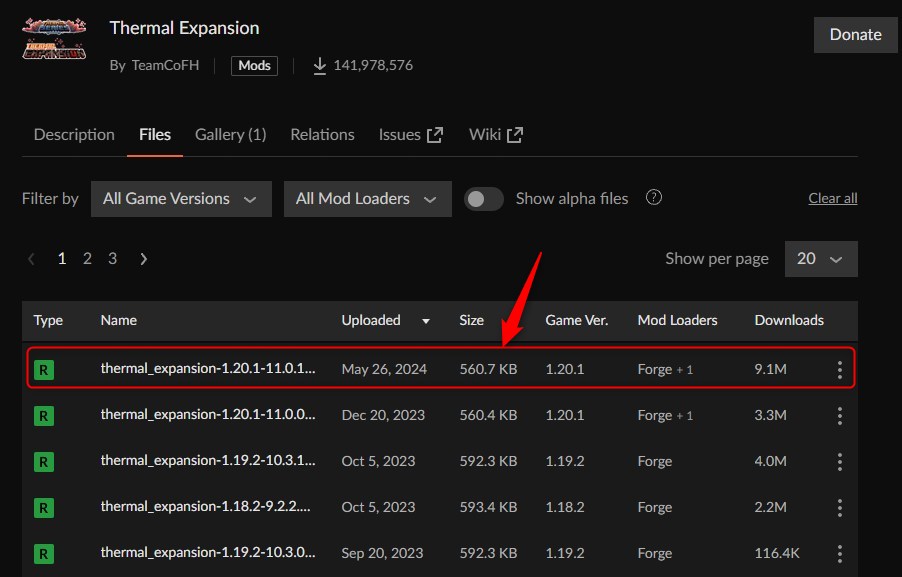This screenshot has width=902, height=577.
Task: Click the 3.3M downloads cell
Action: [770, 415]
